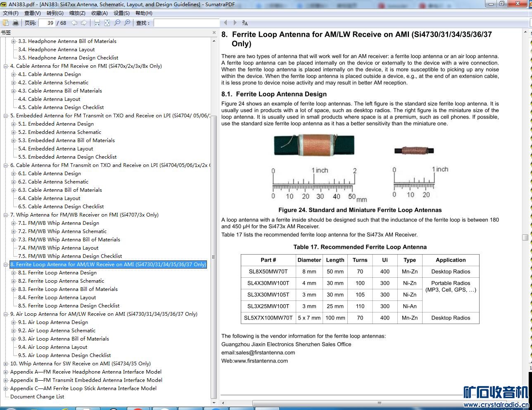The image size is (532, 410).
Task: Expand Appendix A FM Receive Headphone bookmark
Action: point(6,372)
